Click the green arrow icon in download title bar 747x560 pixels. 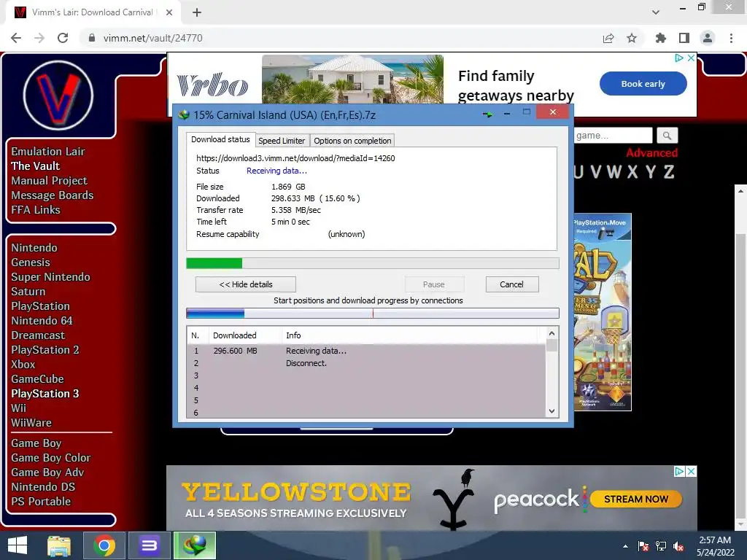coord(487,114)
